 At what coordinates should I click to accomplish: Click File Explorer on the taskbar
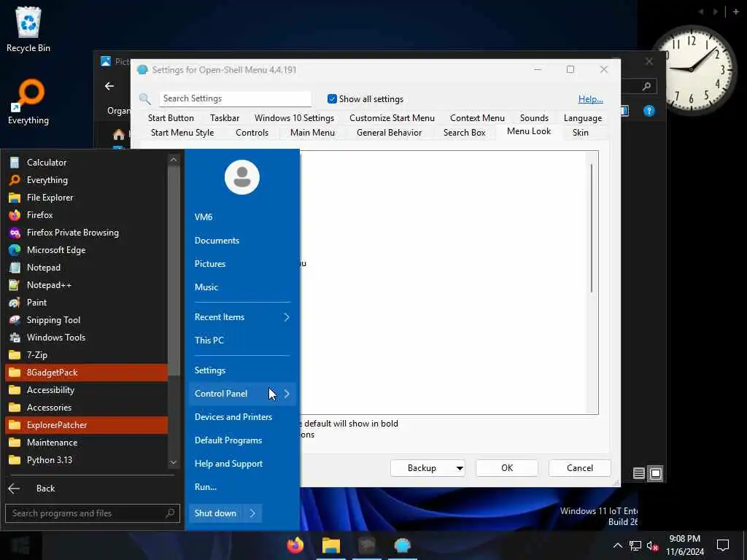(331, 545)
